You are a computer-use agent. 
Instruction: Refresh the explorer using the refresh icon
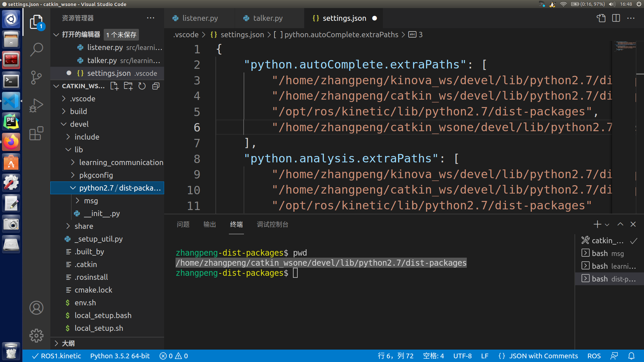[x=142, y=86]
